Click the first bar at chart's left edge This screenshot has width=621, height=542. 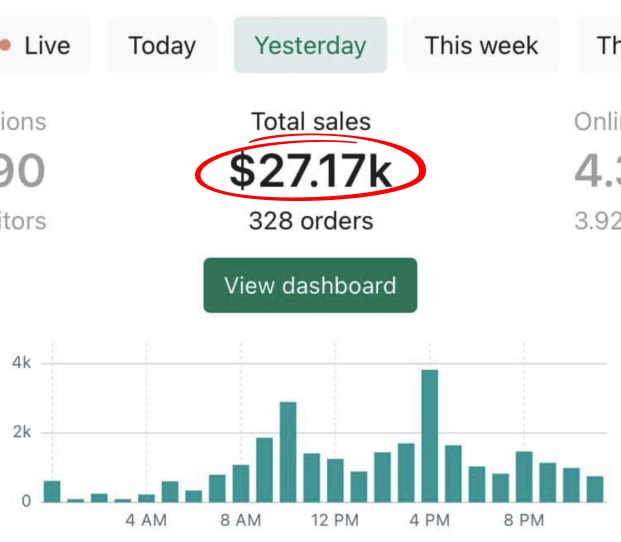(52, 491)
